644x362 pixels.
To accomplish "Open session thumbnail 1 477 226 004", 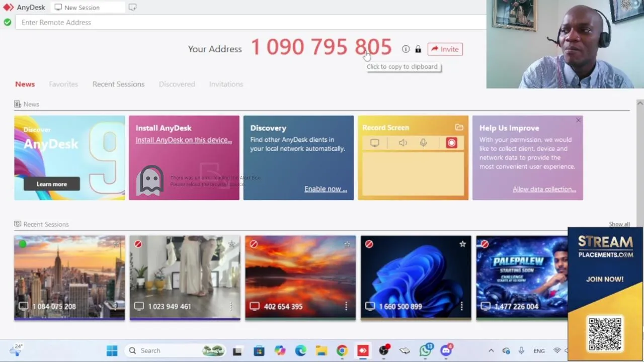I will [522, 278].
